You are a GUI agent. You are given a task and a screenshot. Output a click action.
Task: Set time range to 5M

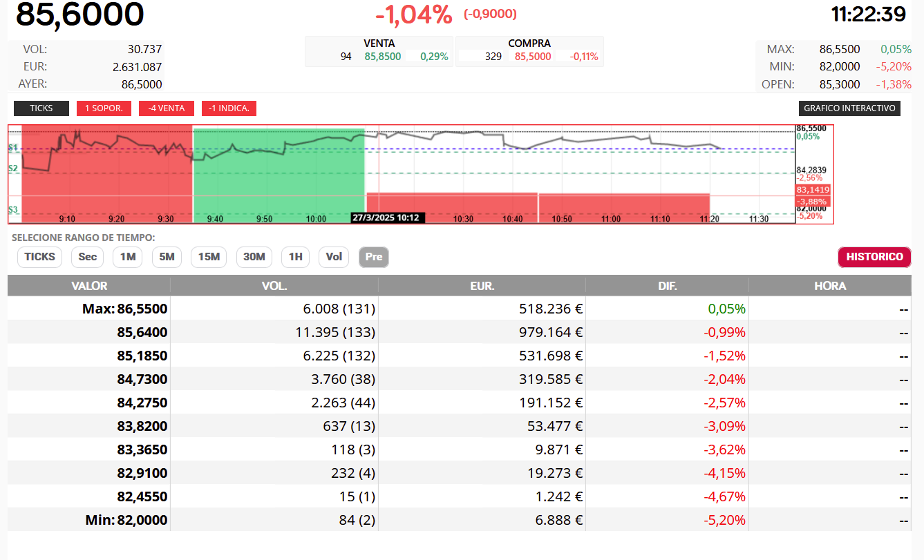click(167, 257)
